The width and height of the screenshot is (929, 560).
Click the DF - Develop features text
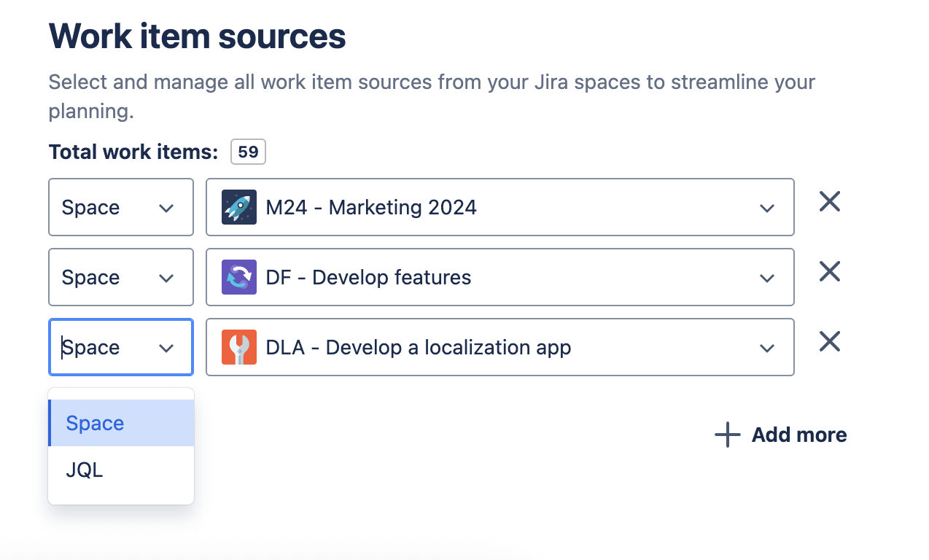368,278
